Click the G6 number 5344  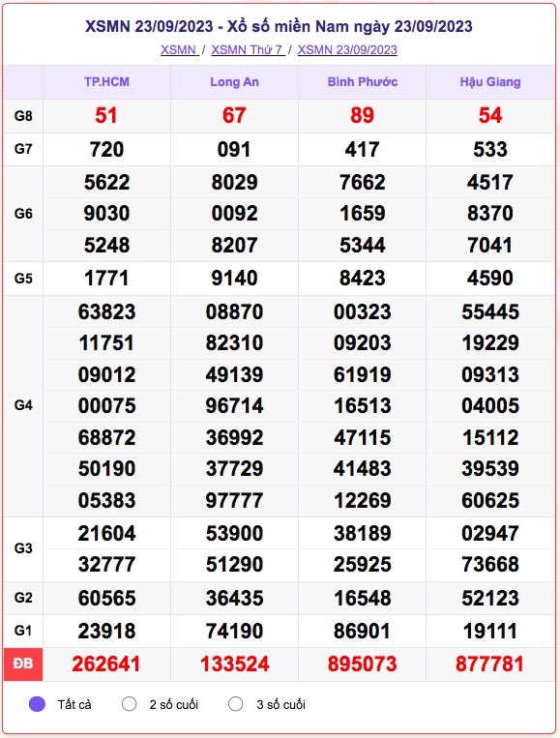point(363,246)
